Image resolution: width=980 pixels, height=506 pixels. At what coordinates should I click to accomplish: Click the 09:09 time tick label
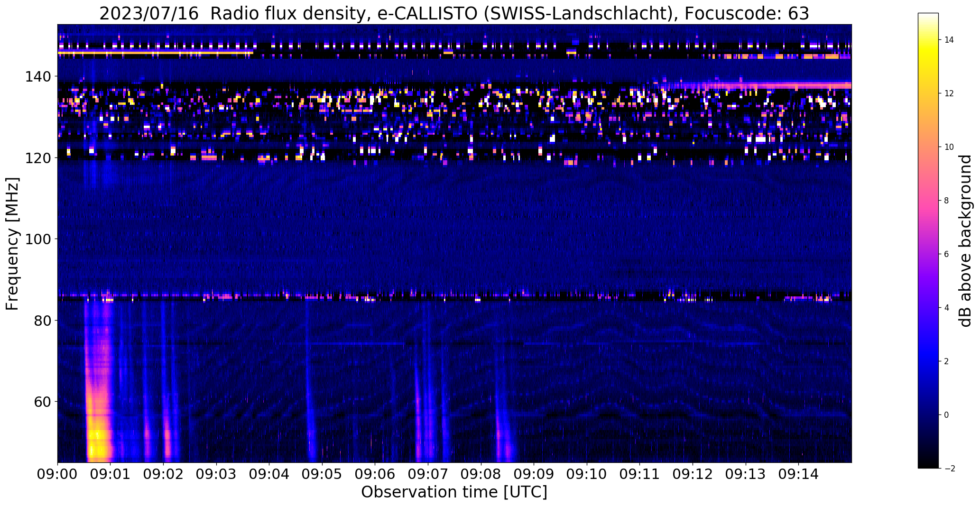tap(534, 475)
